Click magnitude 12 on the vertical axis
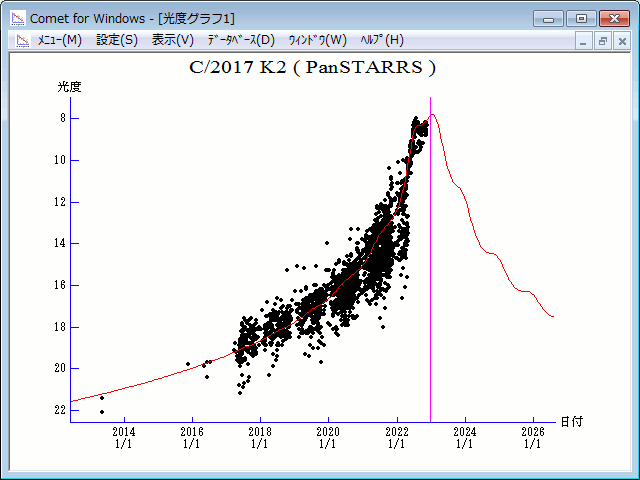 point(60,202)
